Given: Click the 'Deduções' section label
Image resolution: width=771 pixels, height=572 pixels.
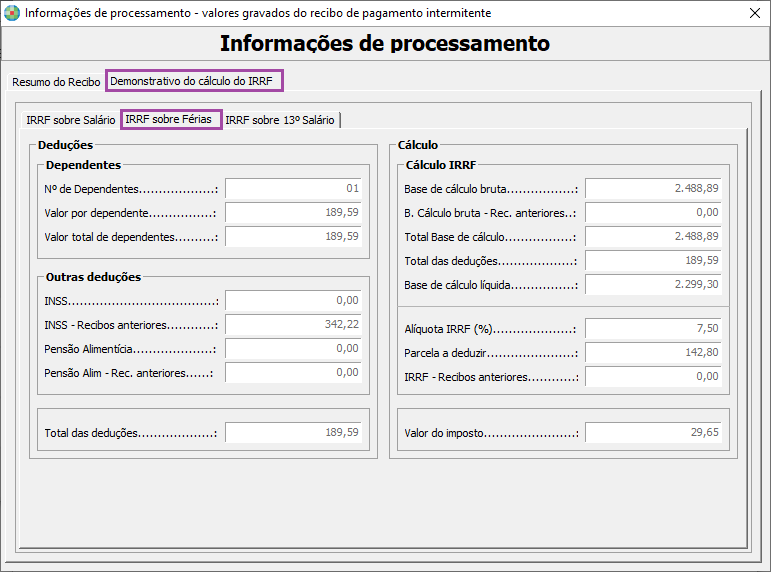Looking at the screenshot, I should click(x=65, y=145).
